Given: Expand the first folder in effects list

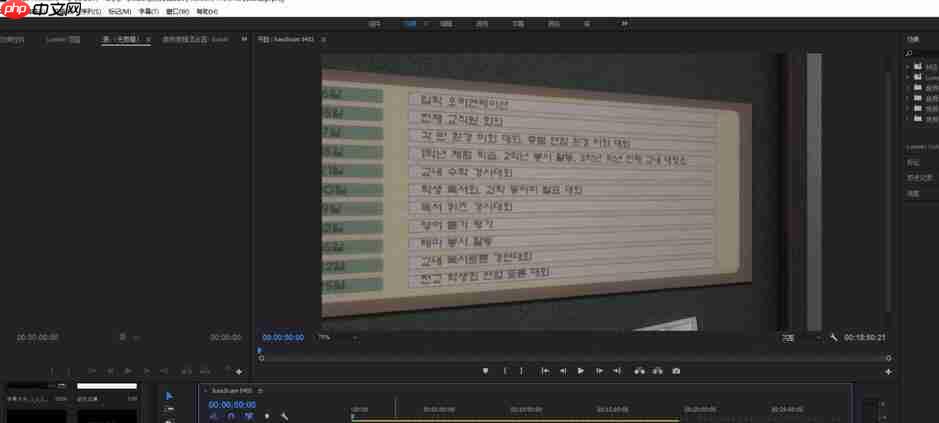Looking at the screenshot, I should [x=908, y=67].
